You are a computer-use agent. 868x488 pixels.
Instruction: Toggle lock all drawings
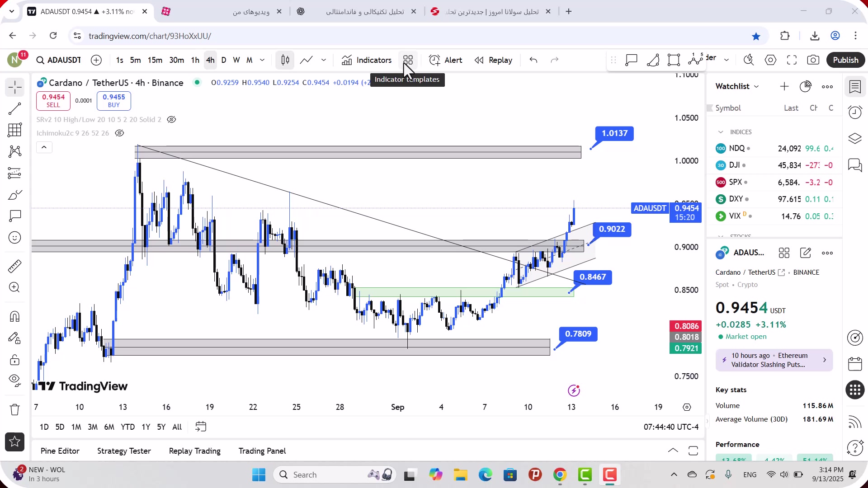click(15, 360)
